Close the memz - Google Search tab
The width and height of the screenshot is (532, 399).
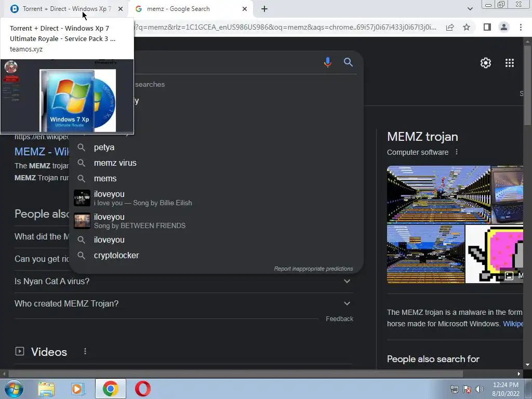click(245, 9)
